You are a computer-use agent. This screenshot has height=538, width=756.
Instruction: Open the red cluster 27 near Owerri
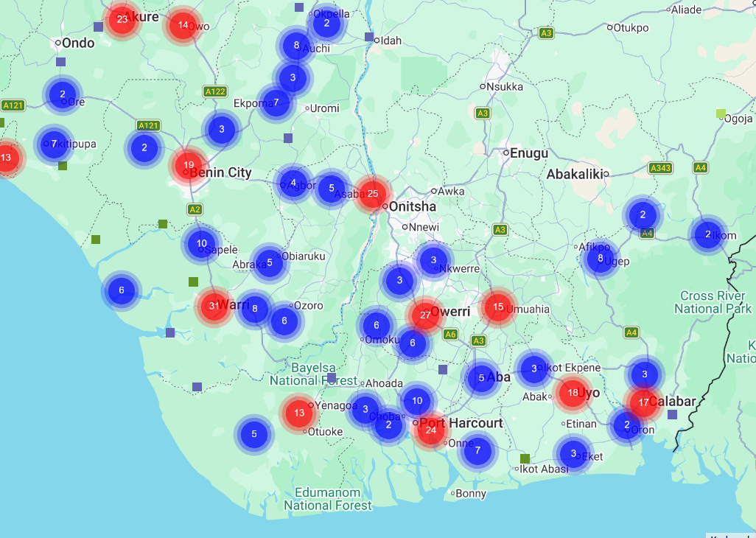point(425,315)
